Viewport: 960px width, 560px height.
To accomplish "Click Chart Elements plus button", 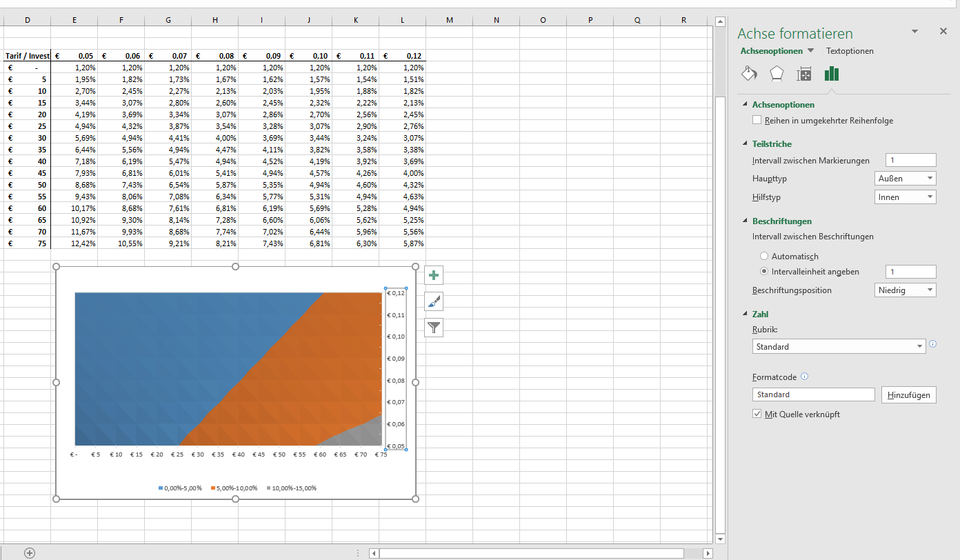I will [x=434, y=275].
